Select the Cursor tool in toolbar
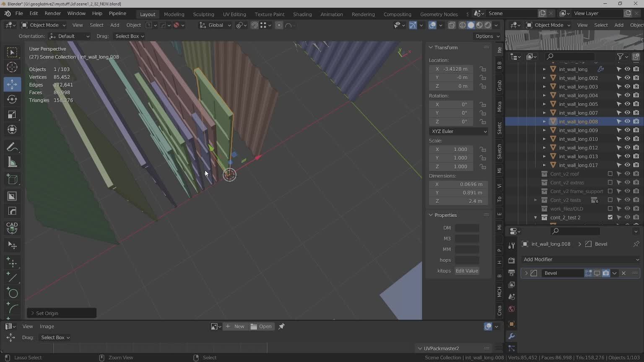The height and width of the screenshot is (362, 644). point(12,67)
